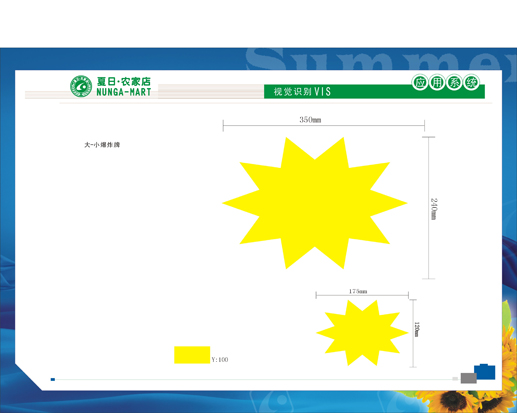Select the circled 系 character badge
The height and width of the screenshot is (413, 517).
pyautogui.click(x=454, y=83)
